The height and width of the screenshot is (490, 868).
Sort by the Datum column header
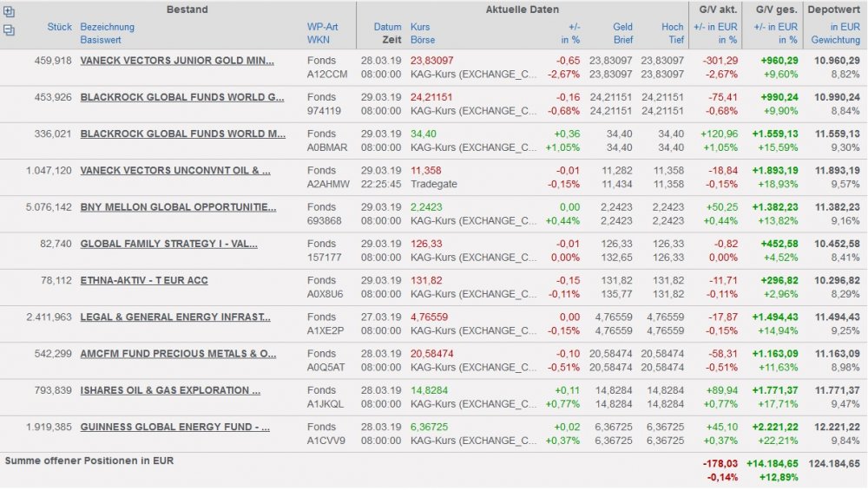388,27
